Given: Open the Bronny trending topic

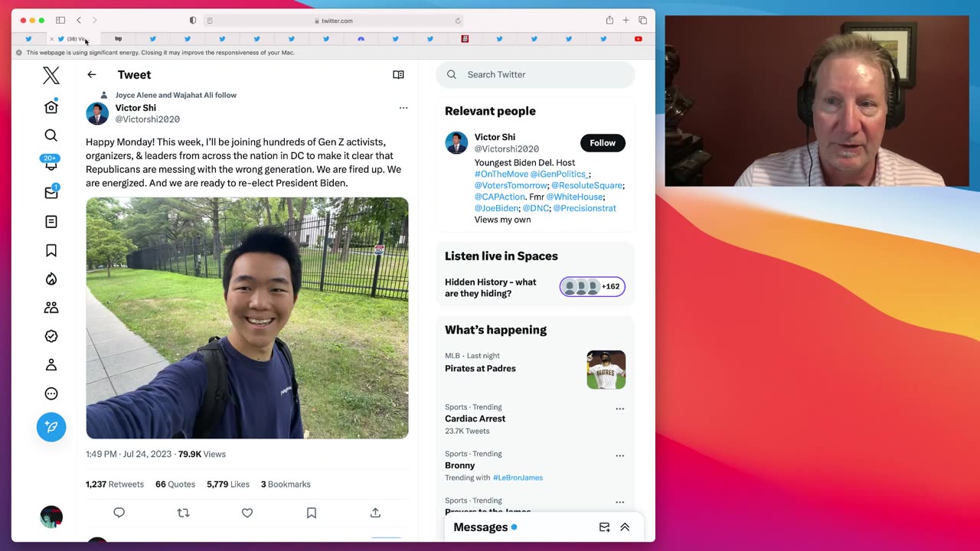Looking at the screenshot, I should pyautogui.click(x=459, y=465).
